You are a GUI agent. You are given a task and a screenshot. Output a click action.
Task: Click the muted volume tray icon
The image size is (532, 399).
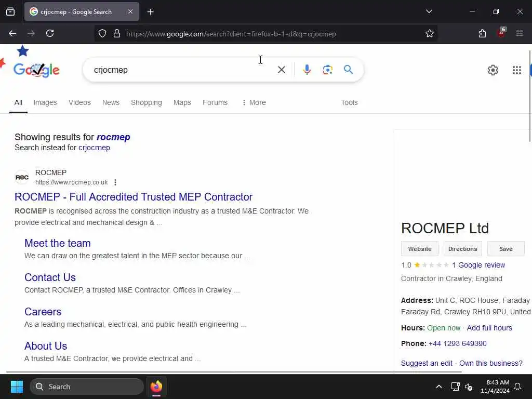(469, 387)
